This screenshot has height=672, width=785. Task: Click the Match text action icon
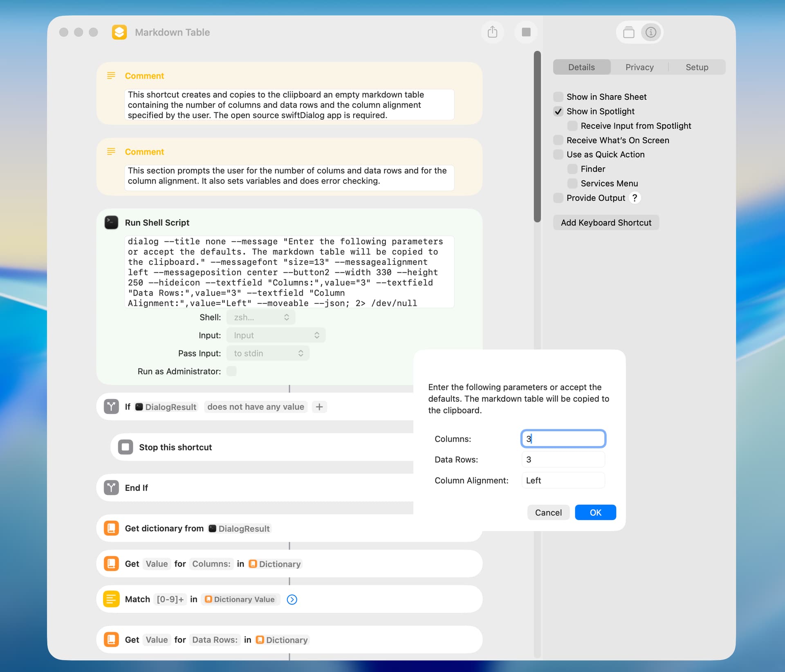[x=111, y=599]
